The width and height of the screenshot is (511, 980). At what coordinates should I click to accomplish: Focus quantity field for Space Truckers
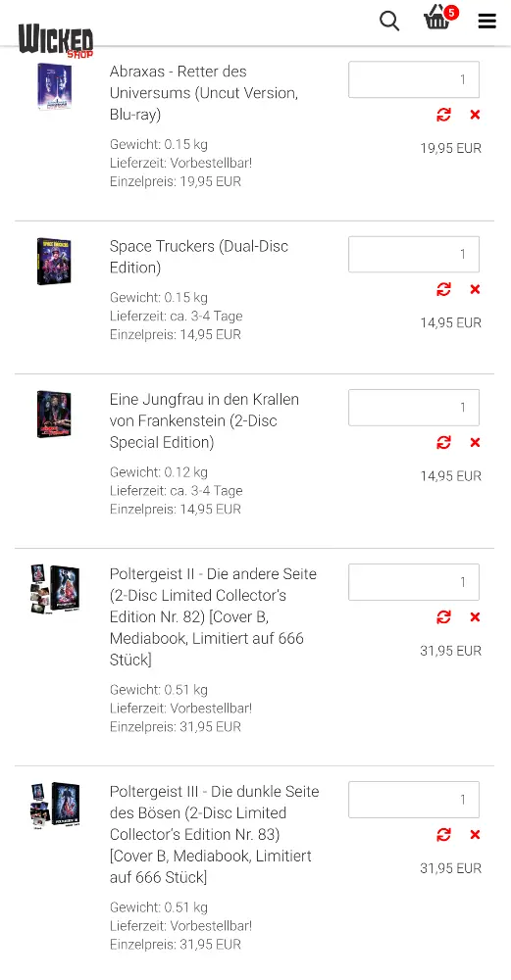pyautogui.click(x=414, y=255)
